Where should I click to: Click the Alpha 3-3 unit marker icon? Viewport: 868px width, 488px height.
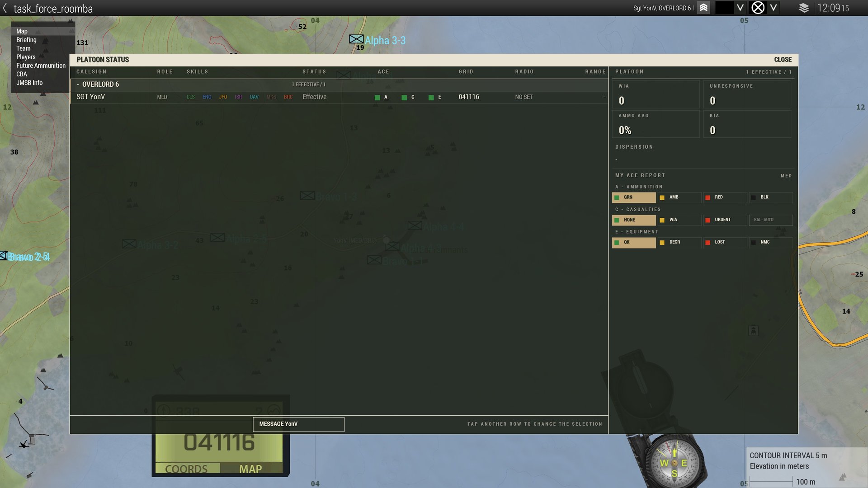pyautogui.click(x=356, y=39)
